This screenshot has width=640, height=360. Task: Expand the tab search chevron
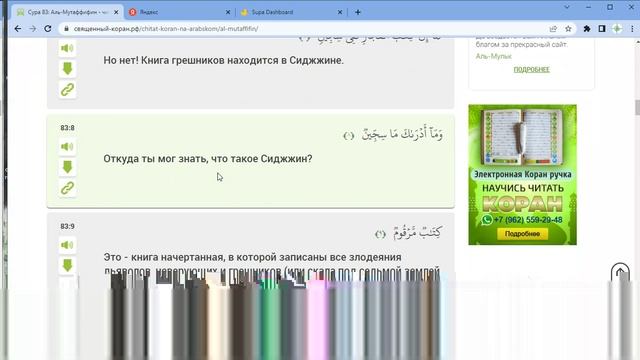point(567,7)
